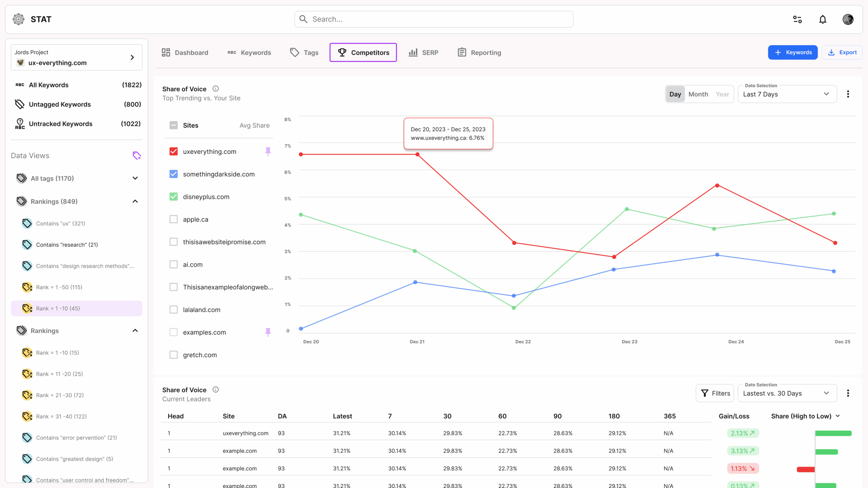The image size is (868, 488).
Task: Click the SERP bar chart icon
Action: (413, 52)
